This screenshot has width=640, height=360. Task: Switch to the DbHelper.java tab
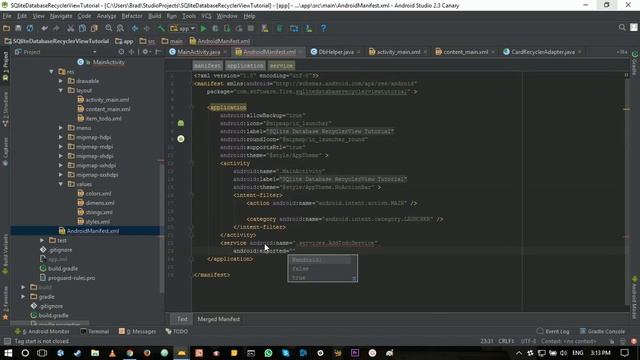click(x=336, y=52)
